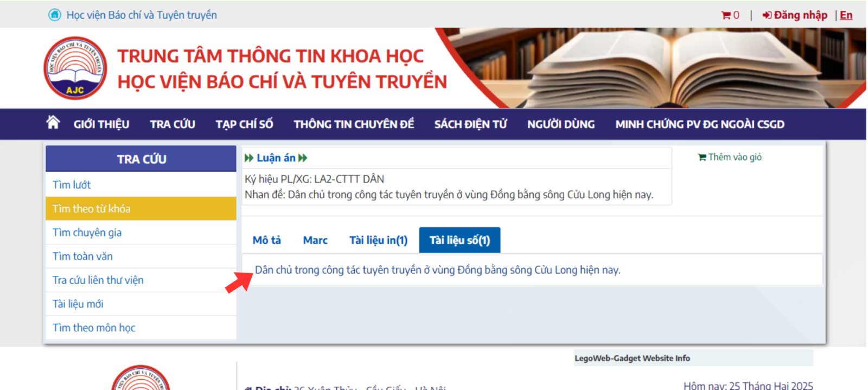
Task: Select Tìm toàn văn in sidebar
Action: tap(141, 256)
